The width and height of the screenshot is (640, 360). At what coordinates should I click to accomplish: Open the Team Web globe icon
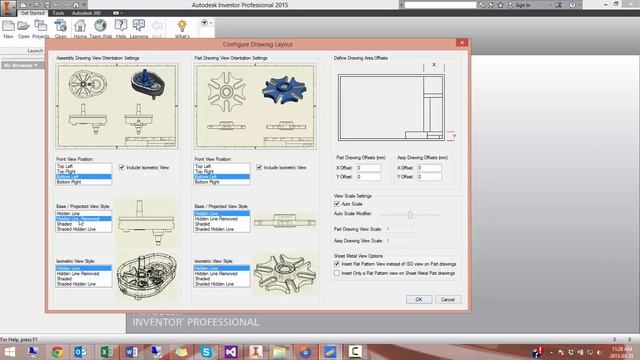click(x=100, y=26)
